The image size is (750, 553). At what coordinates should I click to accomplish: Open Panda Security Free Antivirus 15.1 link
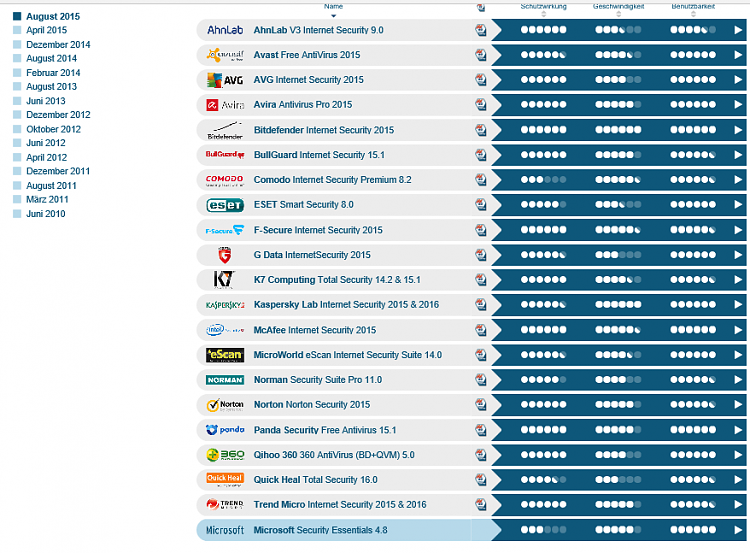point(325,430)
